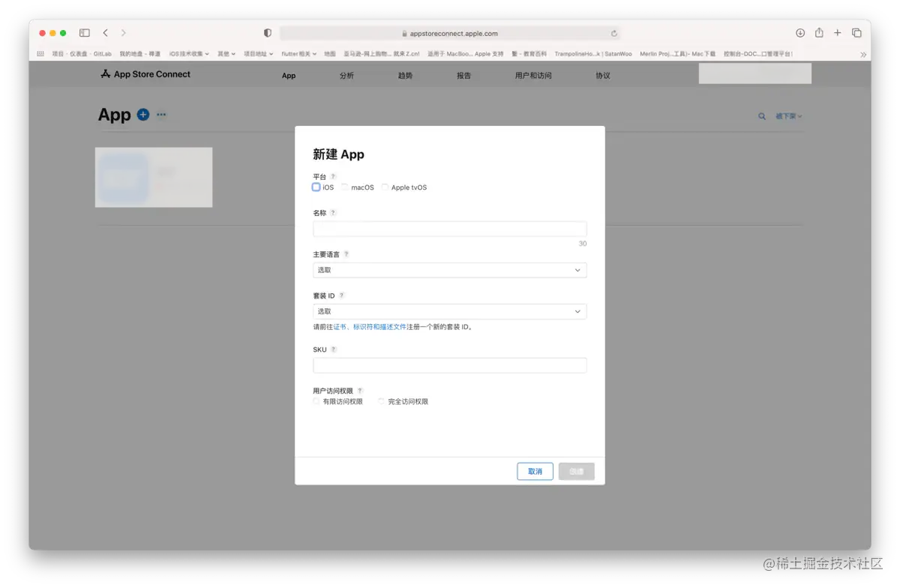Screen dimensions: 900x588
Task: Expand the 其他 bookmark folder
Action: coord(226,54)
